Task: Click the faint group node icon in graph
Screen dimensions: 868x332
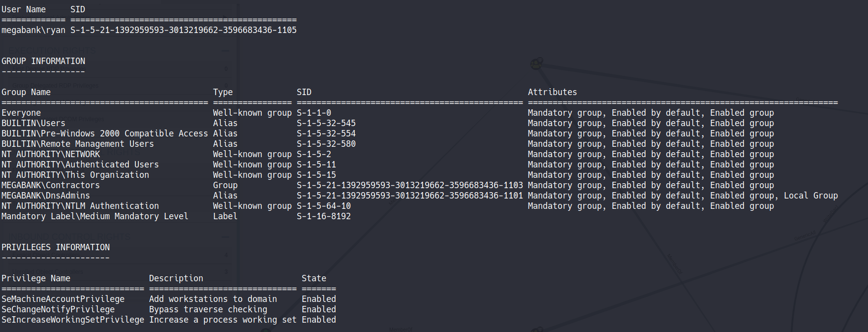Action: pos(537,63)
